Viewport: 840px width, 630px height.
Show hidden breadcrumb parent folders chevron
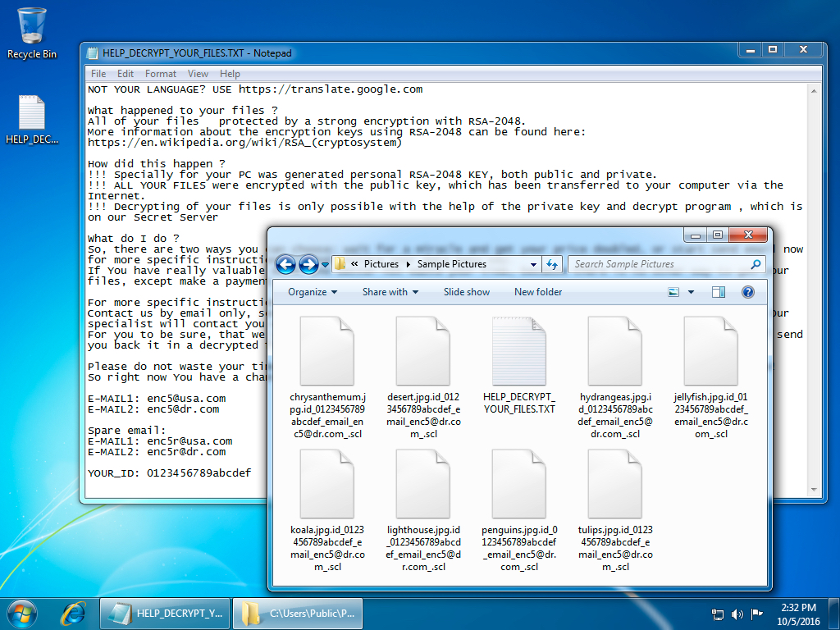(x=354, y=264)
